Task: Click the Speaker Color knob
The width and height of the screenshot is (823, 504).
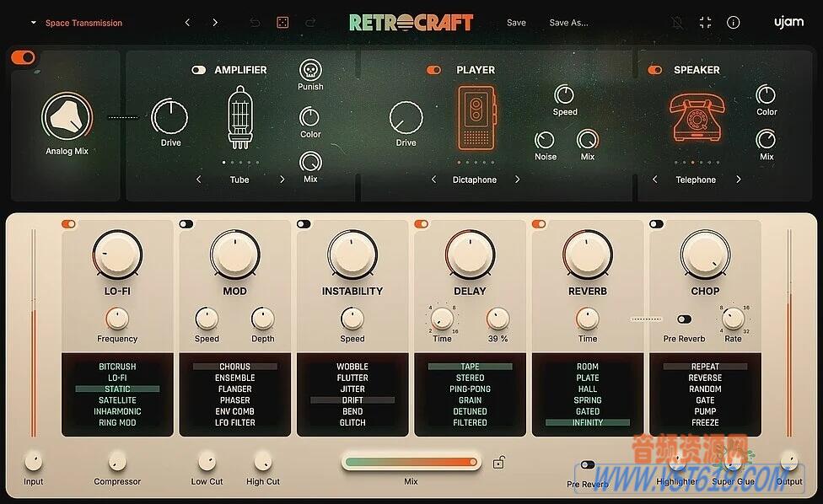Action: [766, 95]
